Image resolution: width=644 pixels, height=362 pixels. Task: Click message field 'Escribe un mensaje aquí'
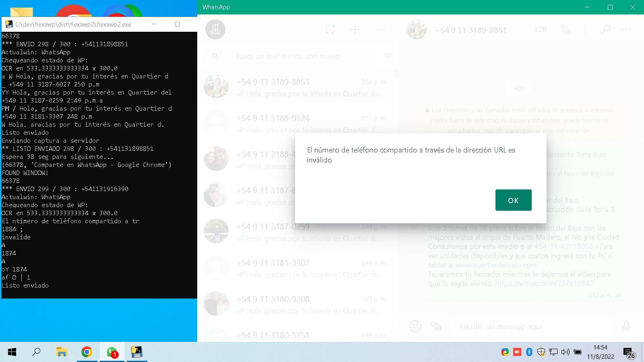tap(531, 326)
